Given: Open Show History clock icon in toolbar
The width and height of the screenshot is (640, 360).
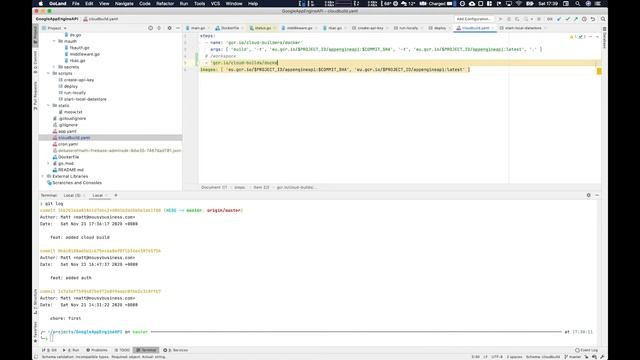Looking at the screenshot, I should coord(584,19).
